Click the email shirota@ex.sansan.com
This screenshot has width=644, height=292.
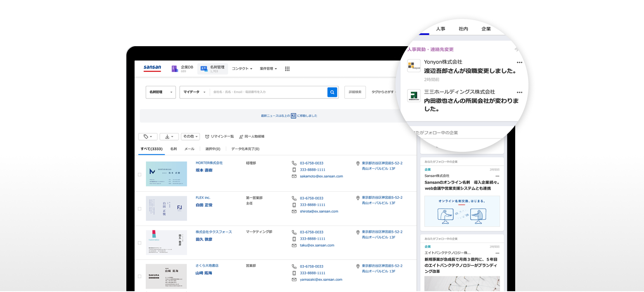point(319,211)
